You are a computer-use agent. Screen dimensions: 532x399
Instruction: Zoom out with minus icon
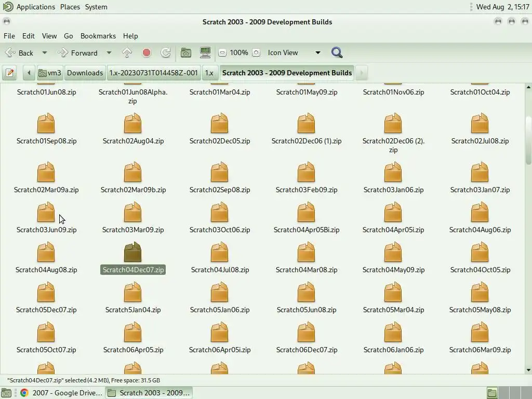(x=222, y=52)
